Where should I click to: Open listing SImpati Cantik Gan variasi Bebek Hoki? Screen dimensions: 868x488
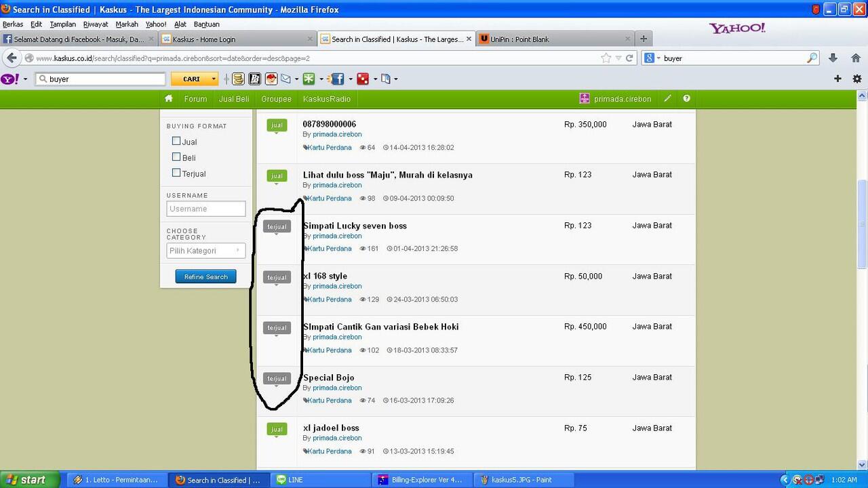coord(380,327)
